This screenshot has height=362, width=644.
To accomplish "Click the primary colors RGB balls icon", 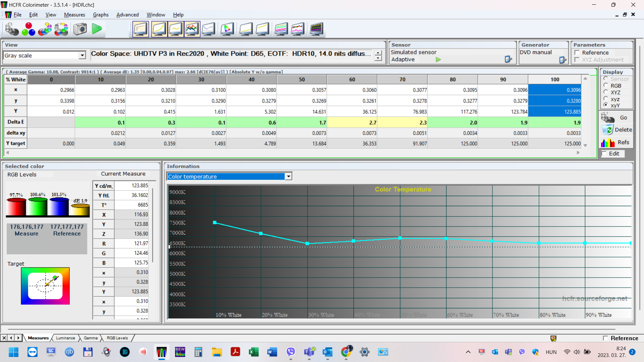I will coord(28,29).
